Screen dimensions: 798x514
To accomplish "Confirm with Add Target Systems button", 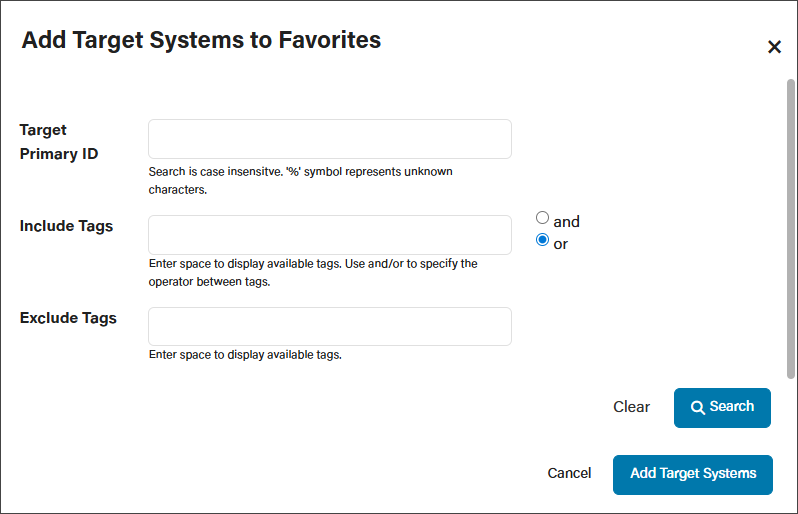I will [x=693, y=475].
